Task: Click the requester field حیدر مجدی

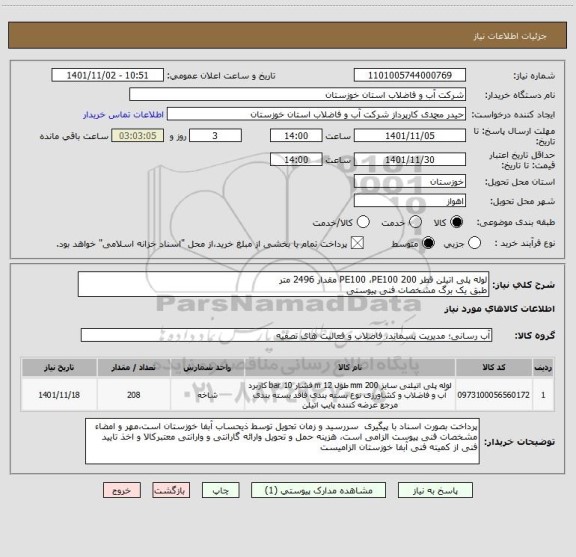Action: [316, 115]
